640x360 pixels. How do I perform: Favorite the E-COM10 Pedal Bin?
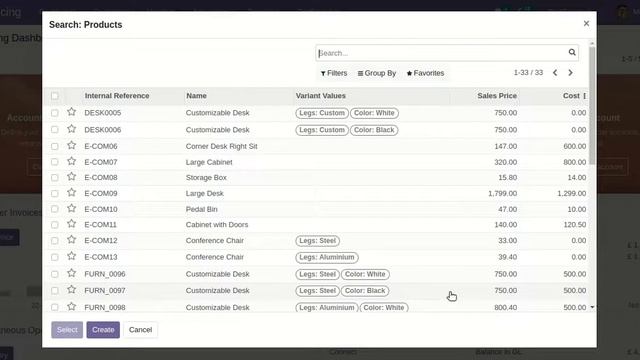click(x=71, y=208)
